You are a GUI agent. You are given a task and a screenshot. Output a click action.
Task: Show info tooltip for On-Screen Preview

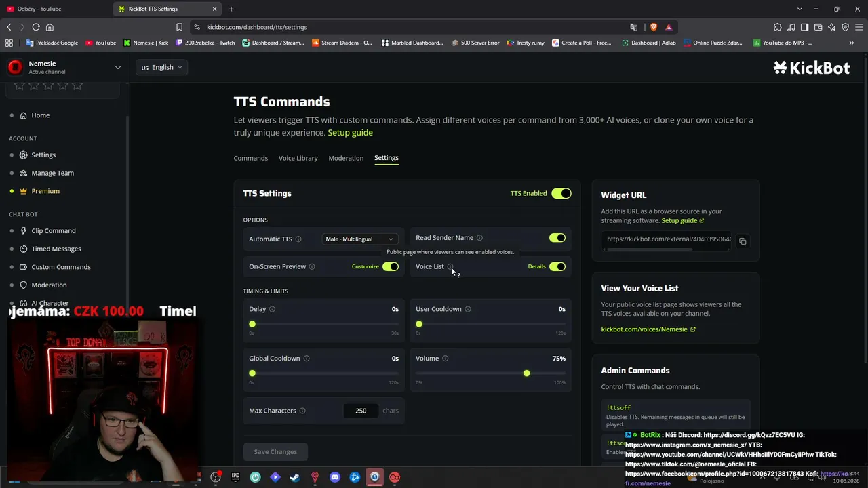click(x=312, y=267)
